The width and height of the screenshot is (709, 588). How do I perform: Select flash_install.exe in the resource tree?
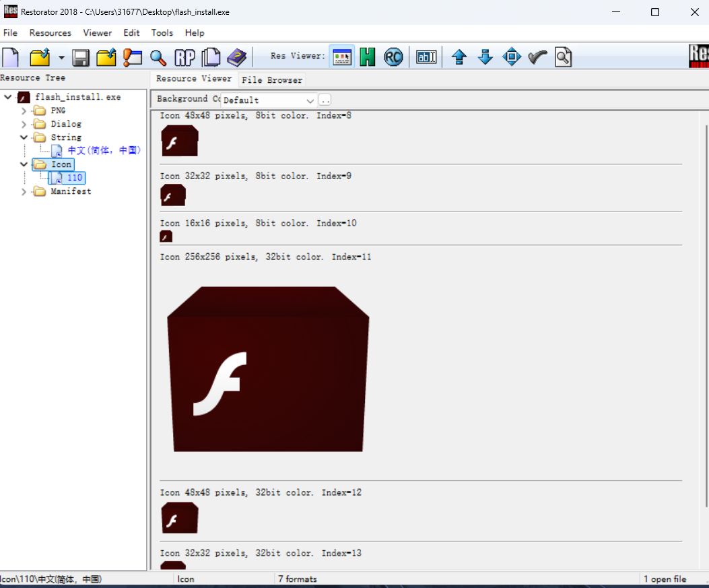tap(78, 97)
